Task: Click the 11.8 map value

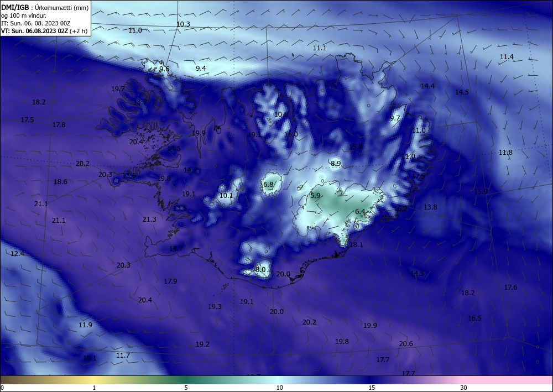Action: pos(505,152)
